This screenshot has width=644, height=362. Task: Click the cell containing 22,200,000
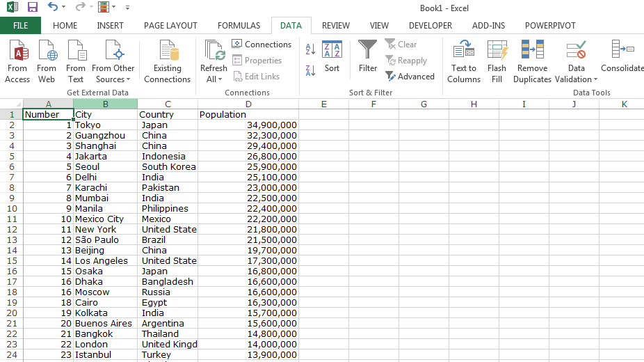point(248,219)
